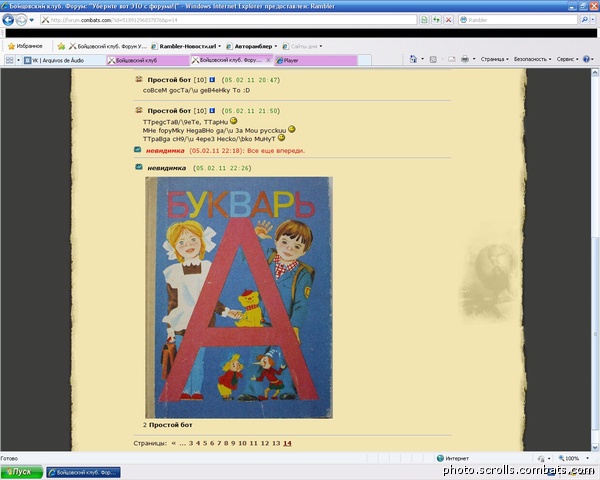Image resolution: width=600 pixels, height=480 pixels.
Task: Click the search magnifier button
Action: [x=584, y=20]
